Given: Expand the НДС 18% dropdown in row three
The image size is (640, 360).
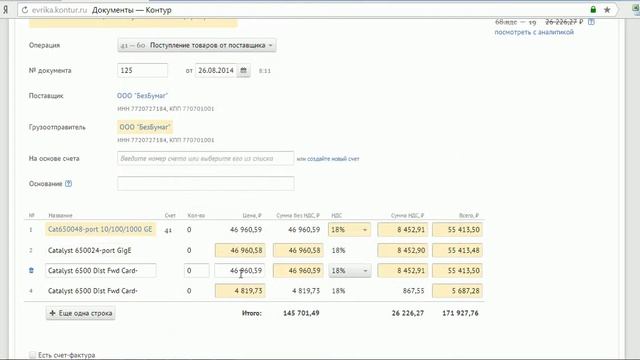Looking at the screenshot, I should [x=350, y=271].
